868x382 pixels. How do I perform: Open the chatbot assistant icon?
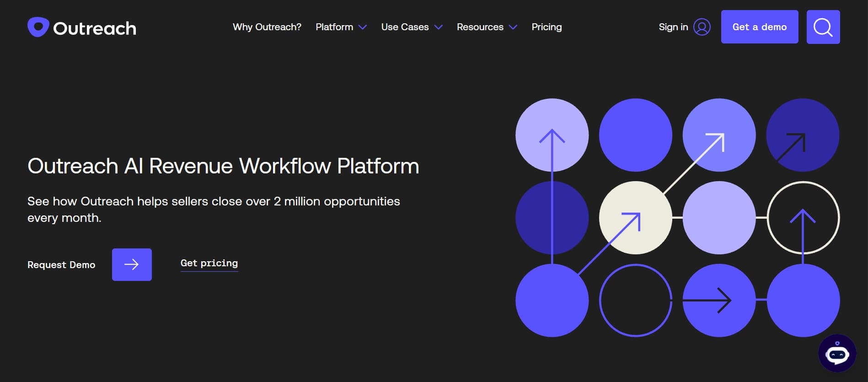[837, 353]
